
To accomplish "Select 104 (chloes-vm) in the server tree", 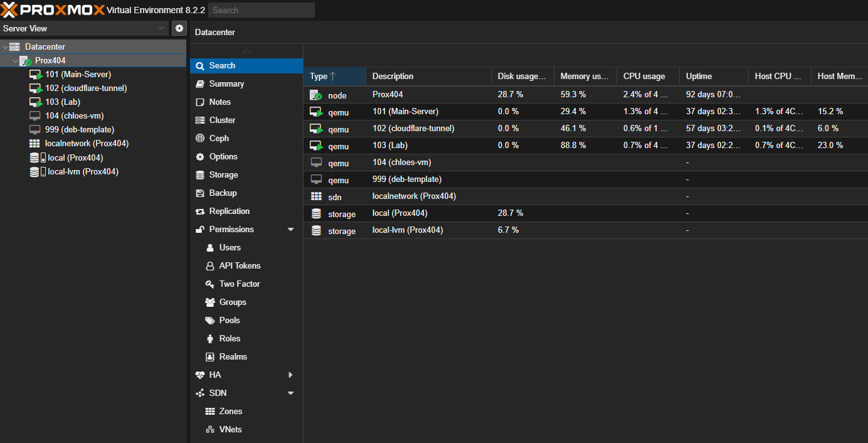I will pyautogui.click(x=74, y=116).
